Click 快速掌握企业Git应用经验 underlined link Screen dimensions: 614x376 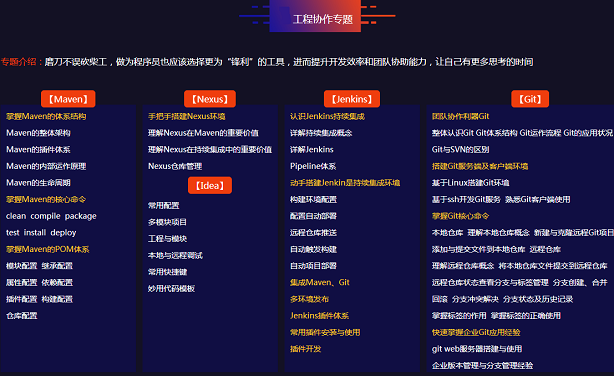476,333
